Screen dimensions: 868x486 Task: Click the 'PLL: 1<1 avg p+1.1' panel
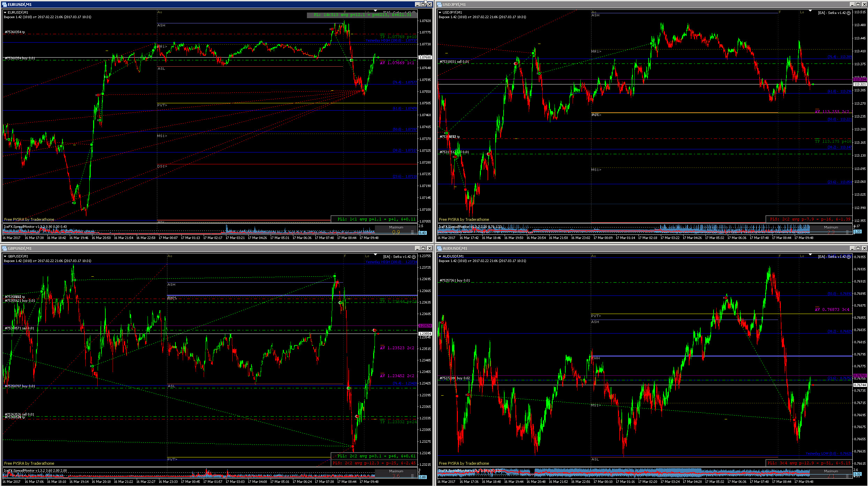(x=374, y=219)
